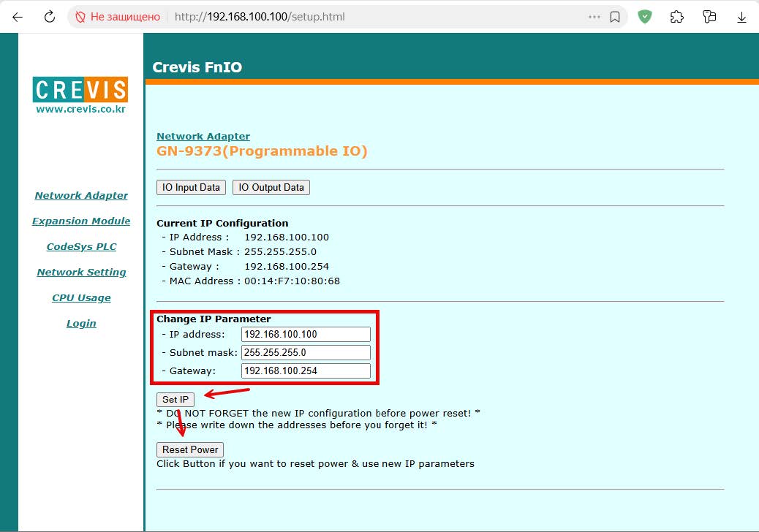Viewport: 759px width, 532px height.
Task: Focus the Subnet mask input field
Action: (306, 352)
